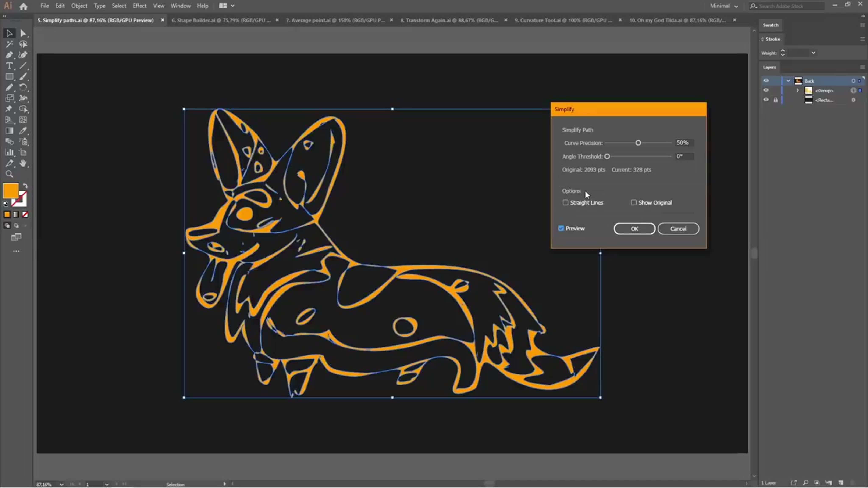Viewport: 868px width, 488px height.
Task: Confirm Simplify with OK
Action: pyautogui.click(x=634, y=229)
